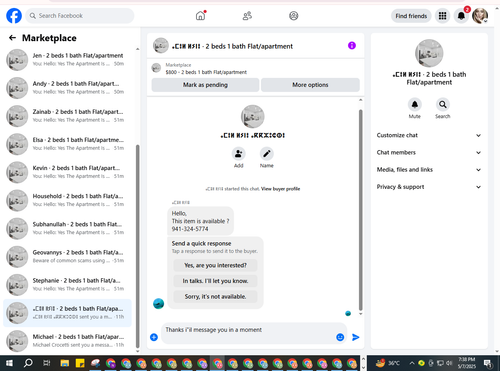Show hidden system tray icons
The image size is (500, 371).
(412, 363)
